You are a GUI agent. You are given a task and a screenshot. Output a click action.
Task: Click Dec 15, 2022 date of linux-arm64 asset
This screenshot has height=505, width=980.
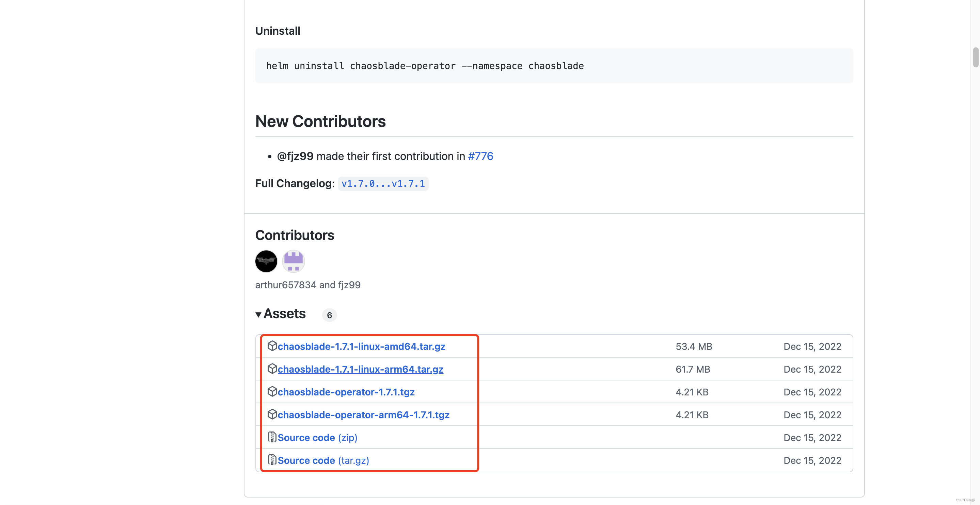tap(812, 369)
